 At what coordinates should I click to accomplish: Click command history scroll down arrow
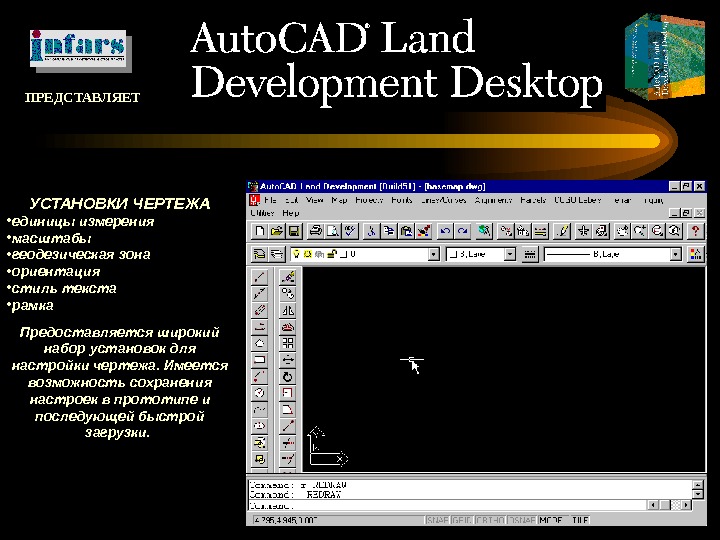[698, 495]
